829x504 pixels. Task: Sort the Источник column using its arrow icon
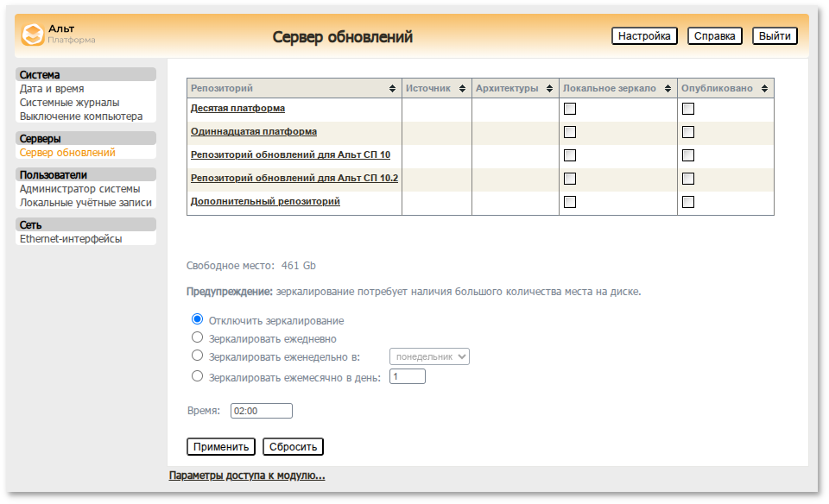click(x=460, y=86)
